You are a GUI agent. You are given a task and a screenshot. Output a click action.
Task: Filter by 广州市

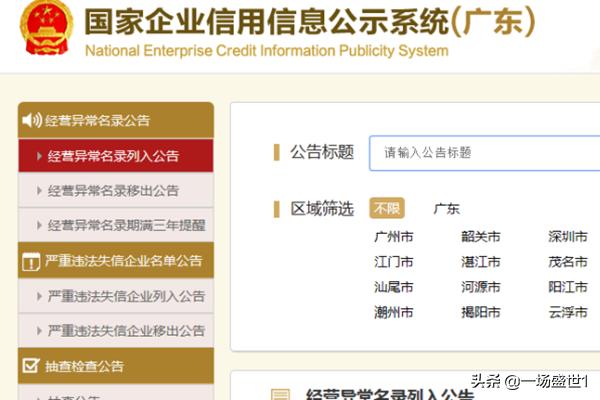click(x=394, y=237)
